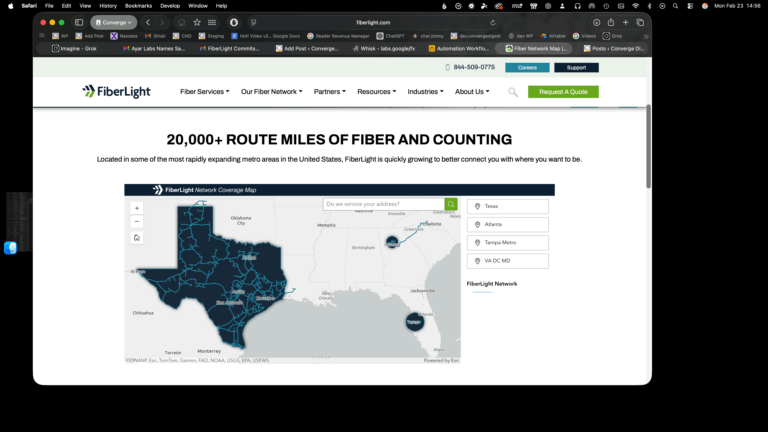The image size is (768, 432).
Task: Zoom in on the coverage map
Action: [137, 208]
